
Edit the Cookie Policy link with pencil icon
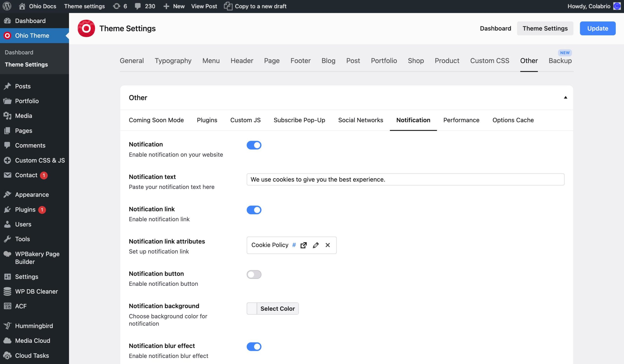(x=316, y=245)
